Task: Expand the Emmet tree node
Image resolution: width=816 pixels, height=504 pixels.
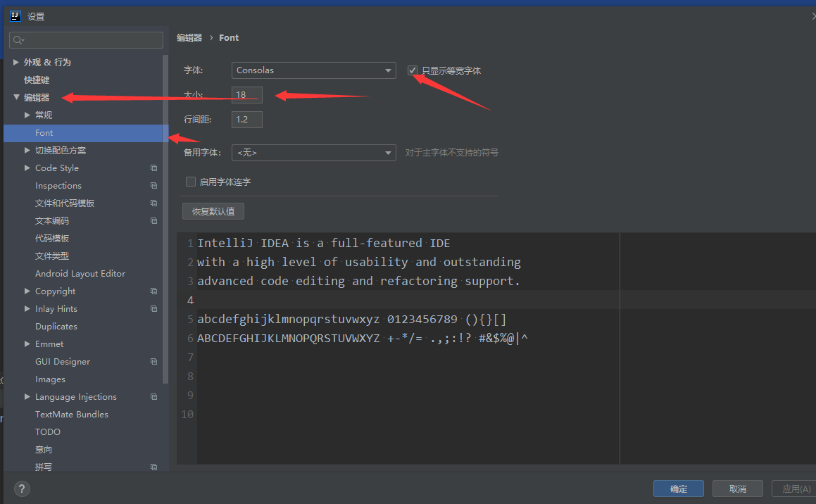Action: [27, 344]
